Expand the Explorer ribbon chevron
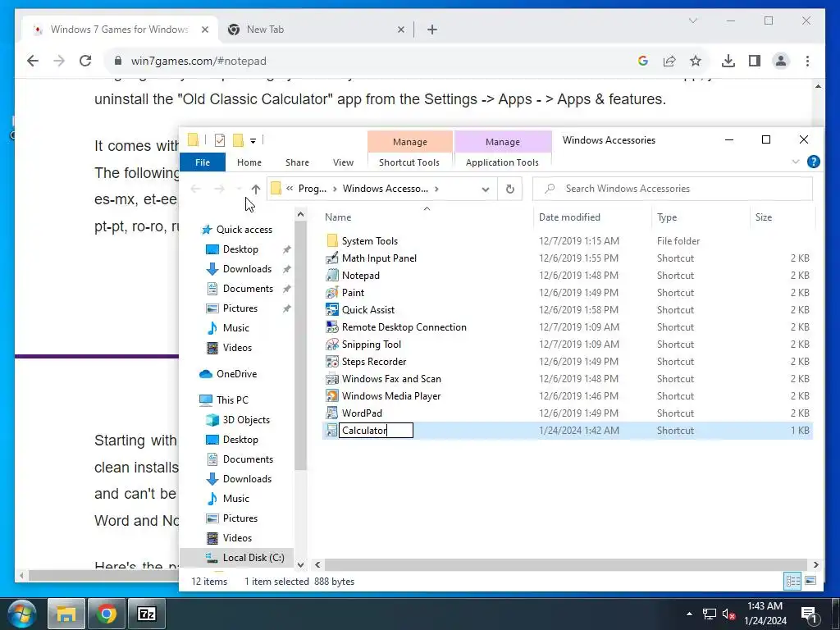 (x=796, y=162)
